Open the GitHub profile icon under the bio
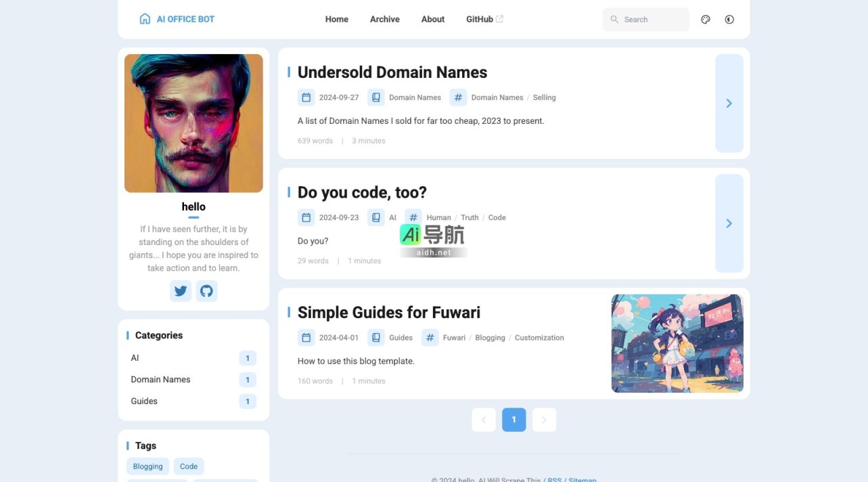 [x=206, y=290]
